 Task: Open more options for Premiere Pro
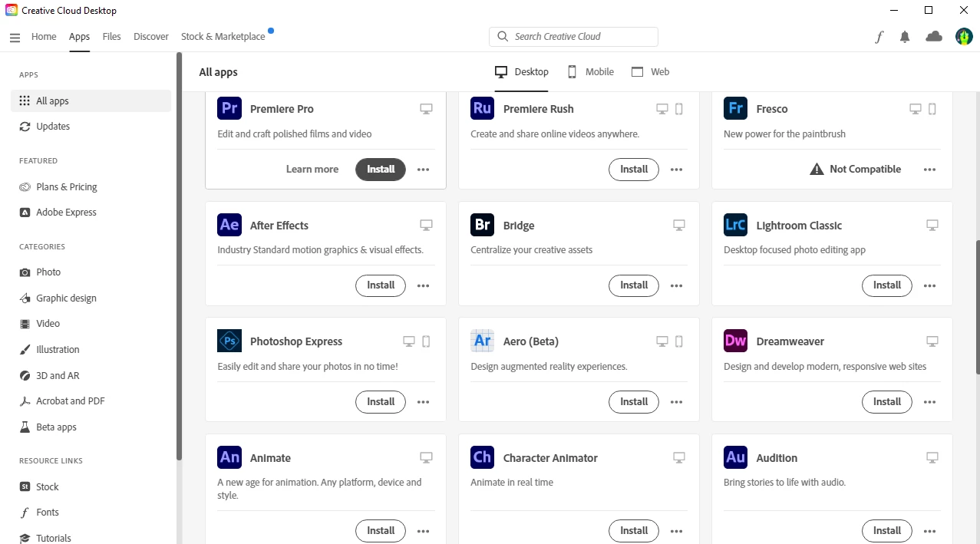click(424, 170)
